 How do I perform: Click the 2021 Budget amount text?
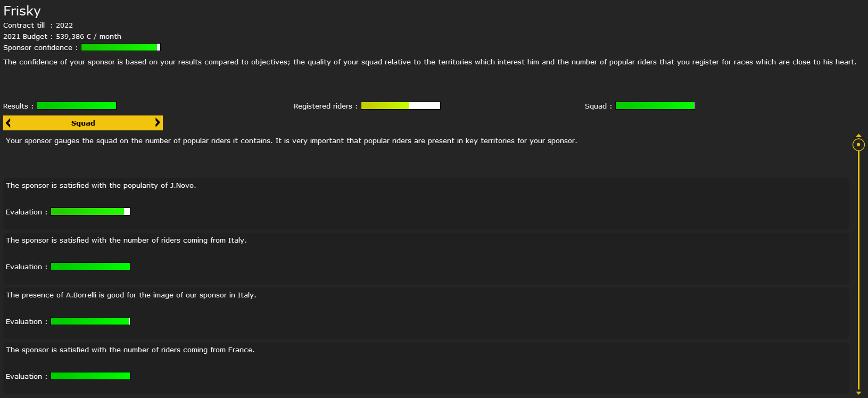click(x=88, y=37)
